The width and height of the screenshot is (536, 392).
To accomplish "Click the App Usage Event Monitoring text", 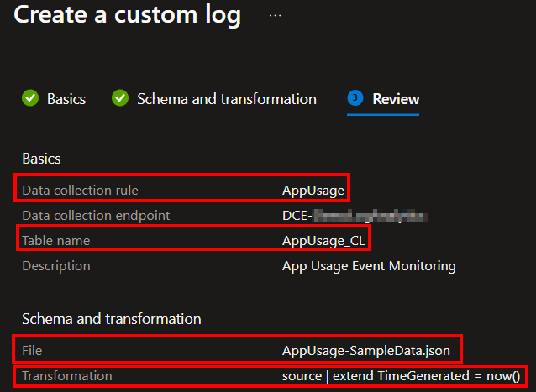I will 369,266.
